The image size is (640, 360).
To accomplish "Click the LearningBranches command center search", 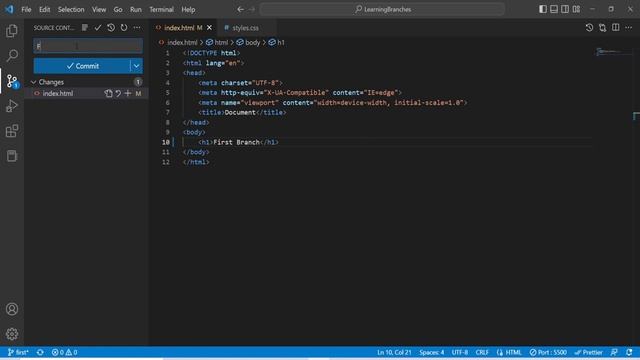I will 382,9.
